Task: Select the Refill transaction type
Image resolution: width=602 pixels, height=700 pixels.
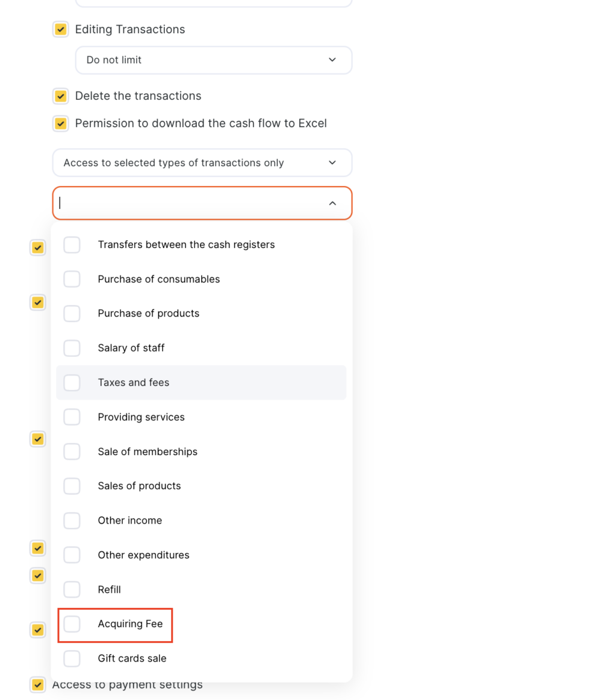Action: click(201, 589)
